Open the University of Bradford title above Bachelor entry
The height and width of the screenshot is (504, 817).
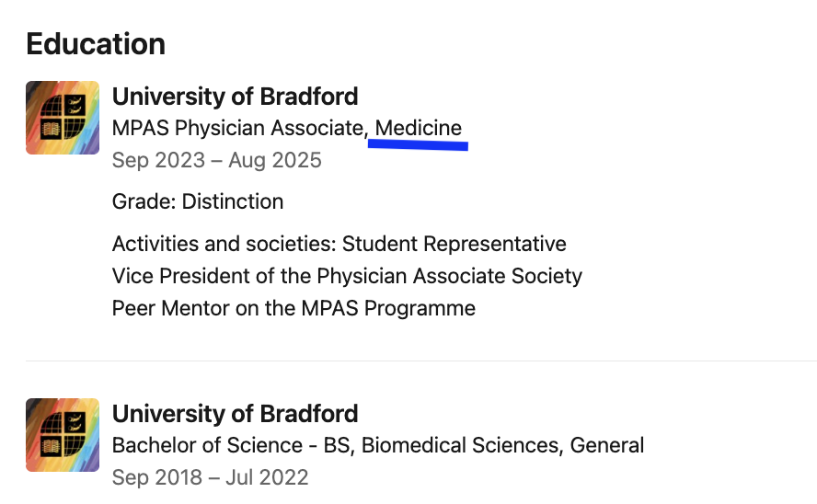(235, 413)
